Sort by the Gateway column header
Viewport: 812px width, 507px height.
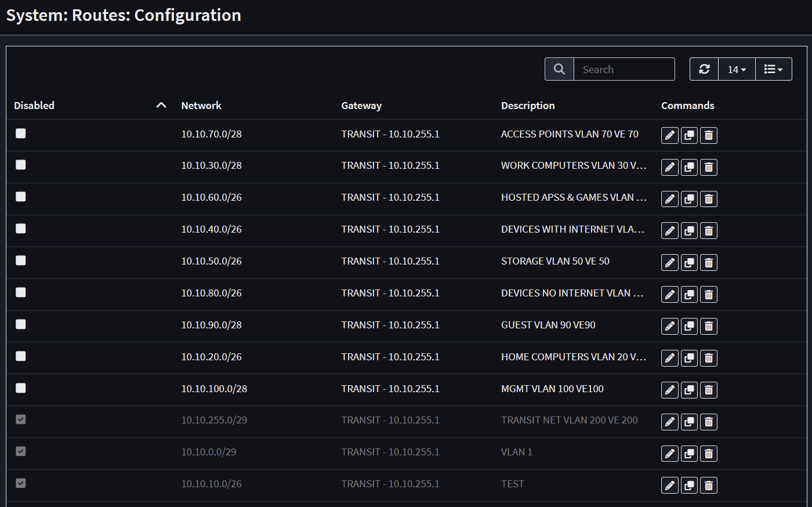pyautogui.click(x=361, y=106)
